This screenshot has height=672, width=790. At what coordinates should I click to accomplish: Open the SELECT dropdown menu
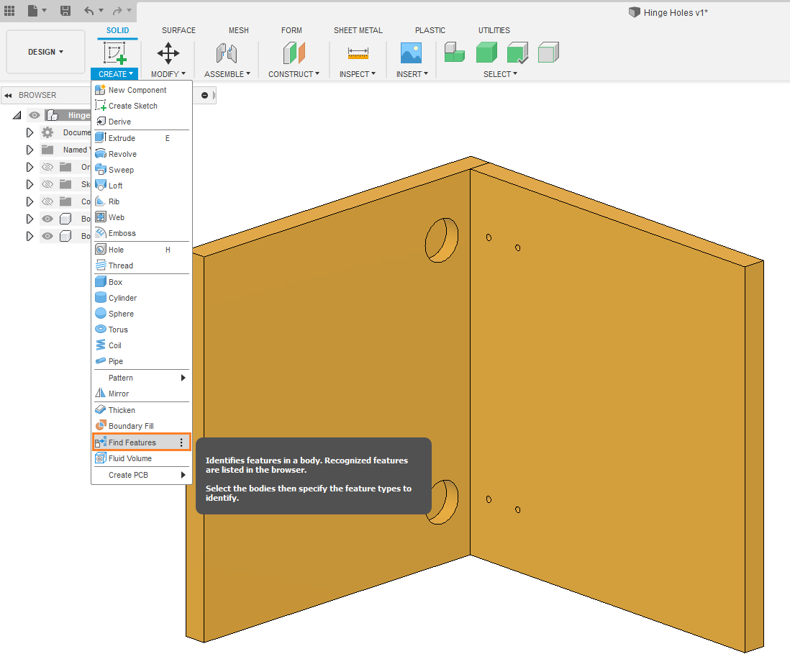(x=499, y=74)
